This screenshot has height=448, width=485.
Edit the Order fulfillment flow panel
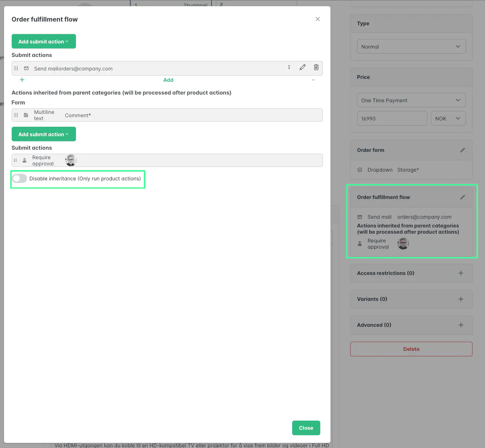click(x=463, y=197)
